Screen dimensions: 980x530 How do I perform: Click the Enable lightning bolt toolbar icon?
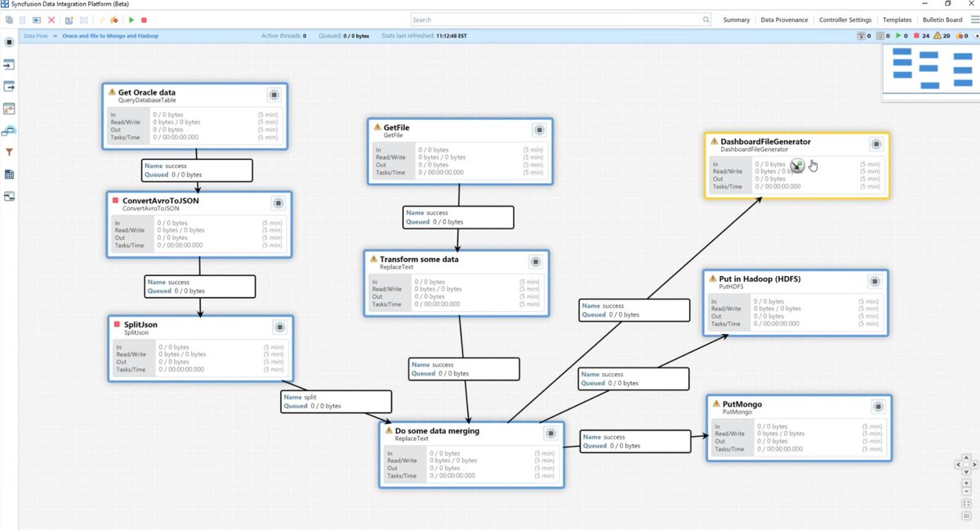click(x=101, y=20)
